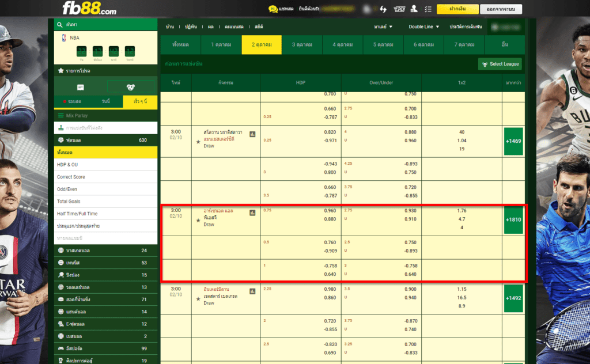Select the 3 October date tab
This screenshot has width=590, height=364.
tap(302, 45)
